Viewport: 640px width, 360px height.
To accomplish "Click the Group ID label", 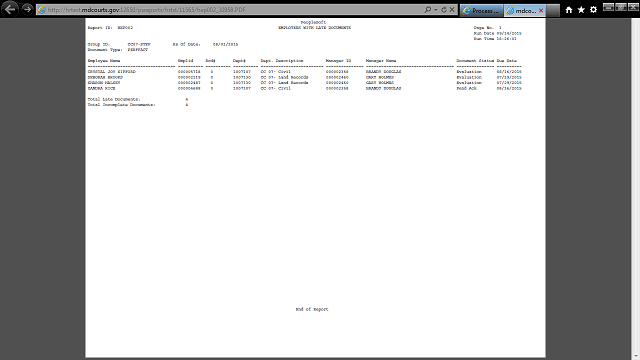I will pos(98,44).
